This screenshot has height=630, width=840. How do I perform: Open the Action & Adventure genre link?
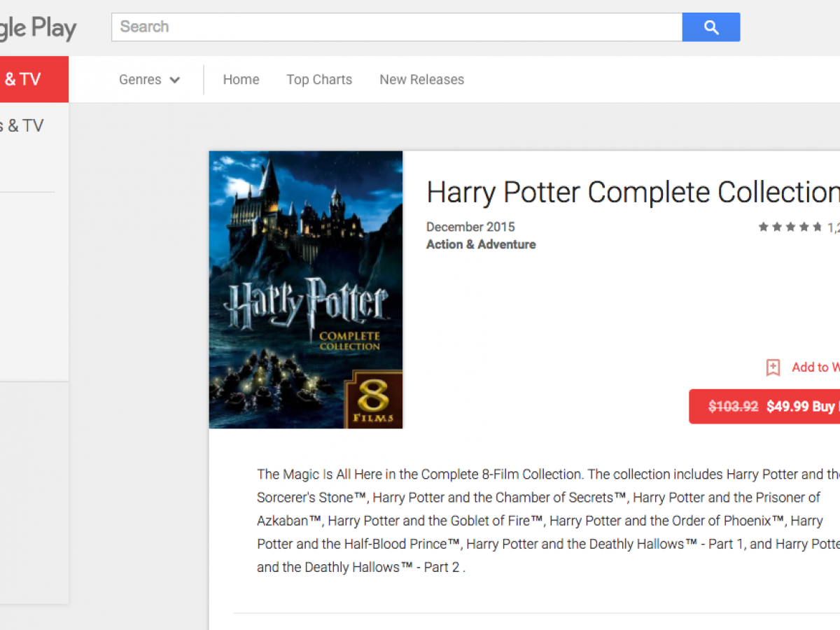(x=481, y=244)
